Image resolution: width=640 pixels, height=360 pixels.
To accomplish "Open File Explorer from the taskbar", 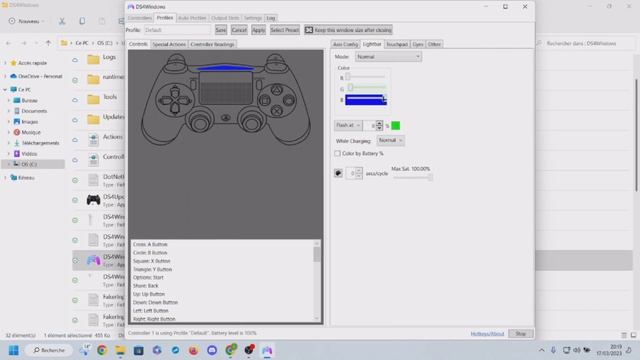I will pos(120,350).
